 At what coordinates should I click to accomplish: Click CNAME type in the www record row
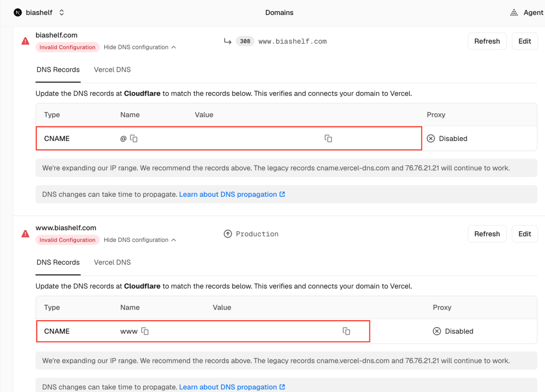coord(56,331)
